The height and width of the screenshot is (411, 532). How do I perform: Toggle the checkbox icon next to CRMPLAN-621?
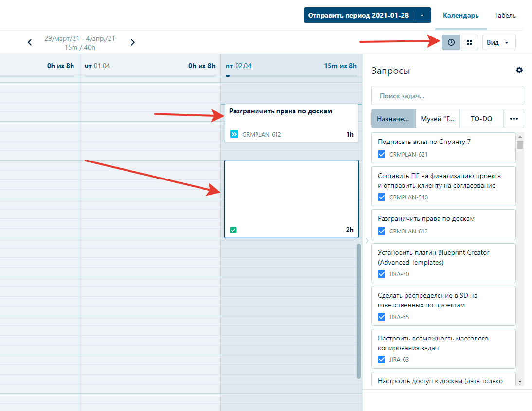382,155
